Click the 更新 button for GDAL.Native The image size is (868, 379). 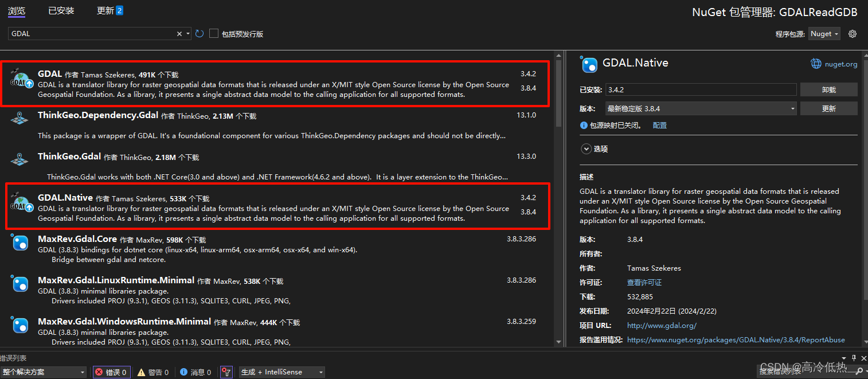828,108
